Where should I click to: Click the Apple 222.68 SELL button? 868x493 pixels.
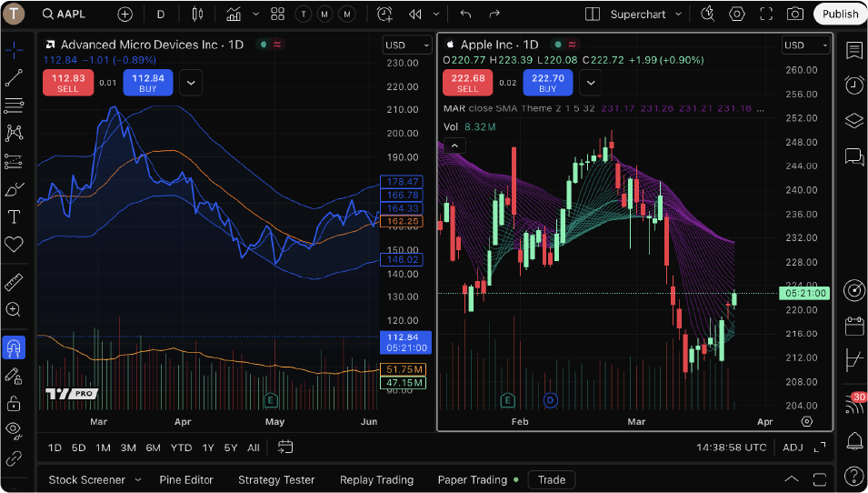coord(467,83)
